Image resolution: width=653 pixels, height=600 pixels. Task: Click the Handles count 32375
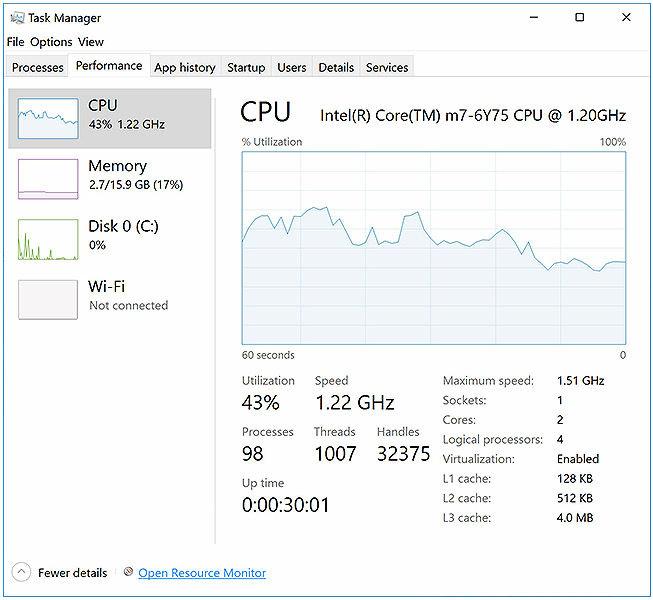[403, 453]
